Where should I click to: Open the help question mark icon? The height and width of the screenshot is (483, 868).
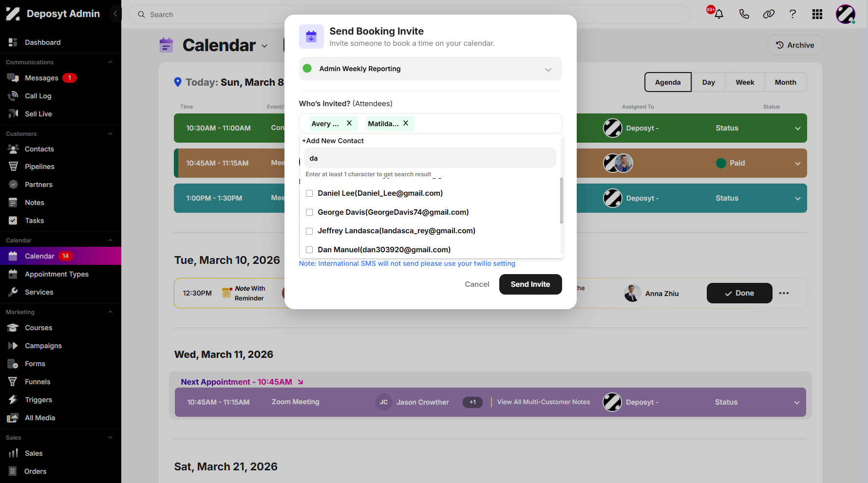[x=793, y=14]
